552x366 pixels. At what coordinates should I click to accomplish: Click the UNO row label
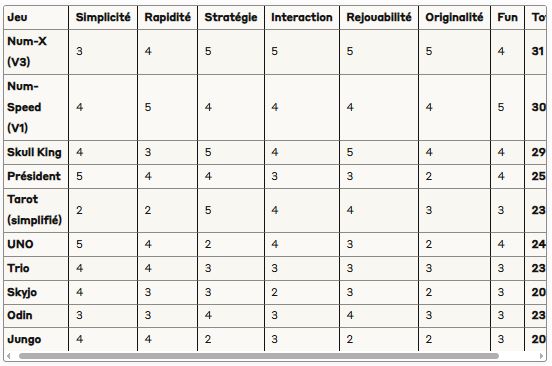pyautogui.click(x=20, y=244)
